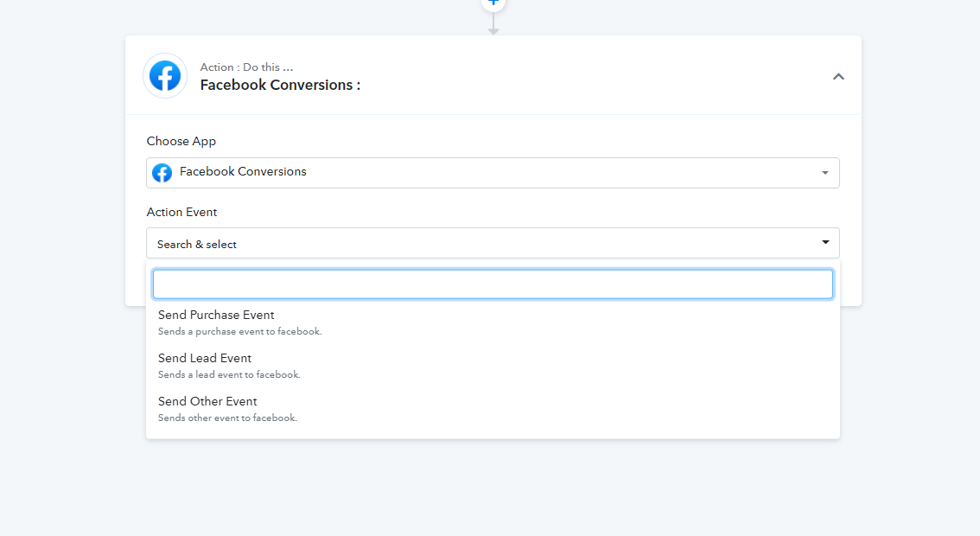
Task: Click the 'Action : Do this ...' text
Action: tap(246, 67)
